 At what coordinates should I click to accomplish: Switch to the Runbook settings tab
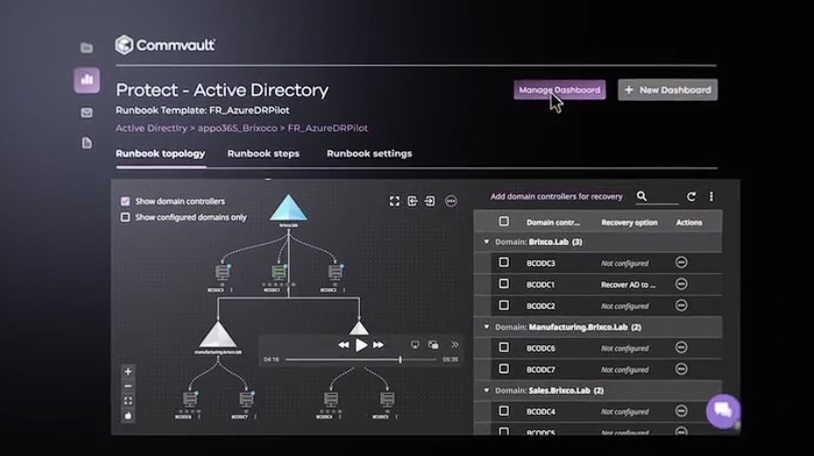(x=369, y=154)
